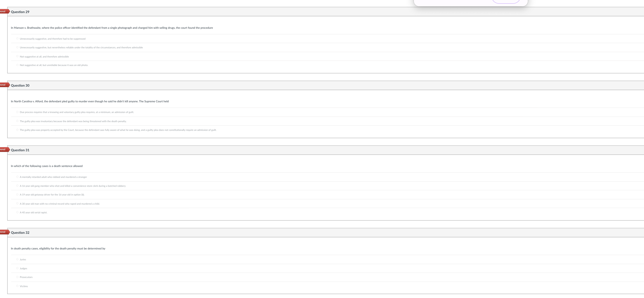Select "A 40 year old serial rapist" option
The width and height of the screenshot is (644, 298).
[17, 212]
